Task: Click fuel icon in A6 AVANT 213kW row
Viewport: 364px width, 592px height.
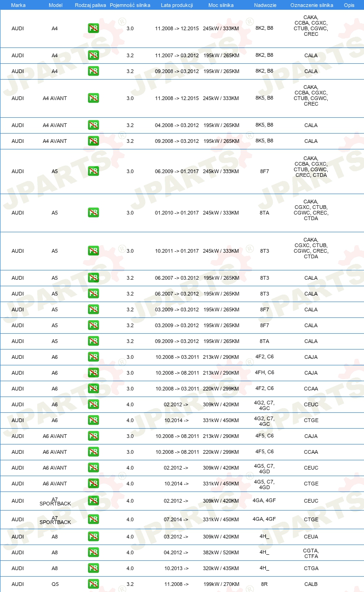Action: 94,436
